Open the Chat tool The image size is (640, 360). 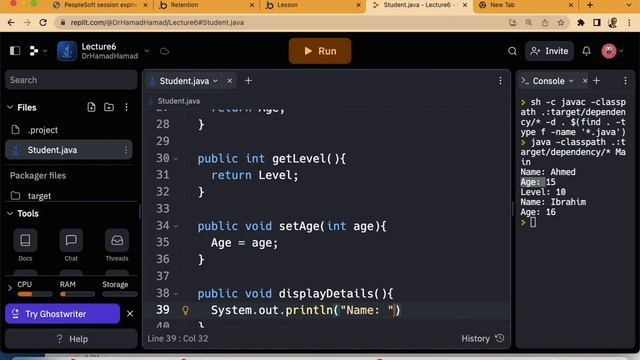[x=71, y=245]
